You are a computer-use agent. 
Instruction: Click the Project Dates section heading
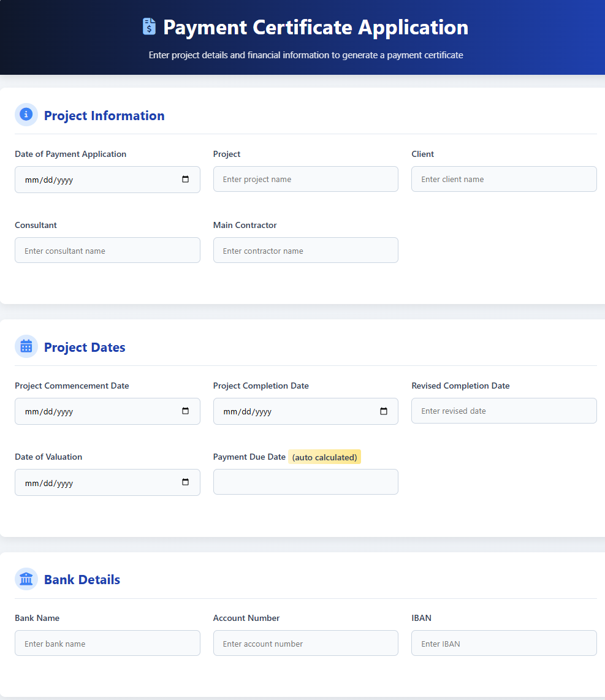[x=85, y=348]
